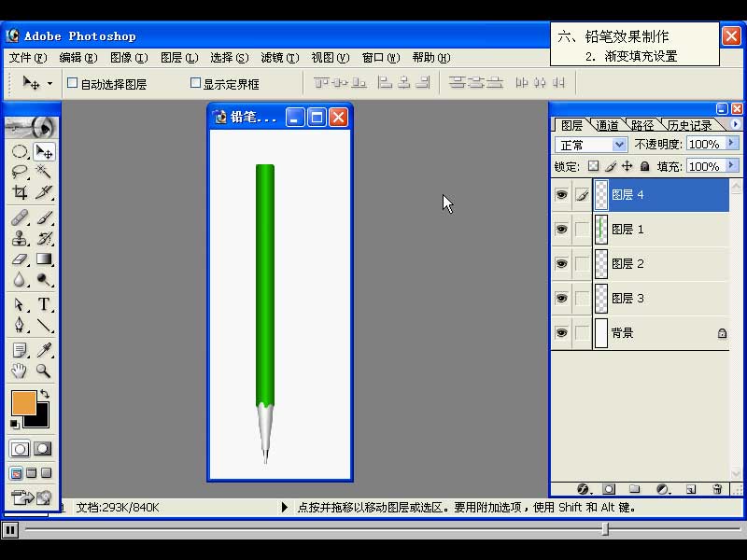Select the Crop tool
Screen dimensions: 747x560
19,193
